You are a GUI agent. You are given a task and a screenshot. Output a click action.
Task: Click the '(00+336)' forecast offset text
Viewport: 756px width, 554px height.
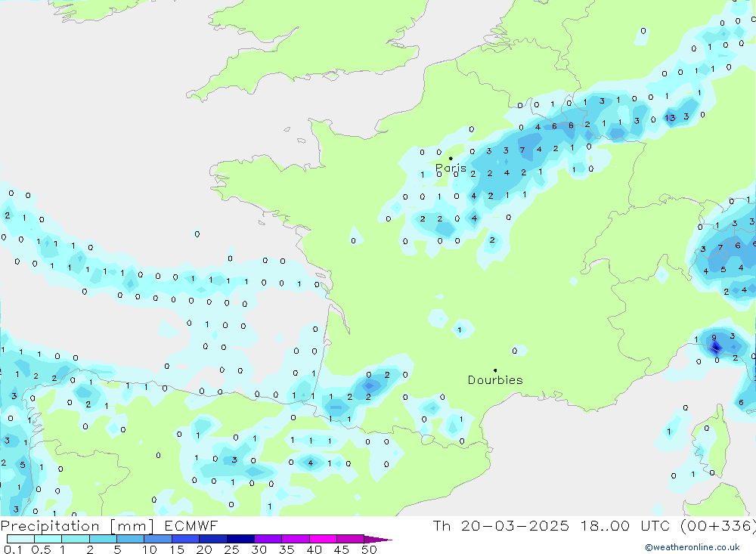(718, 525)
